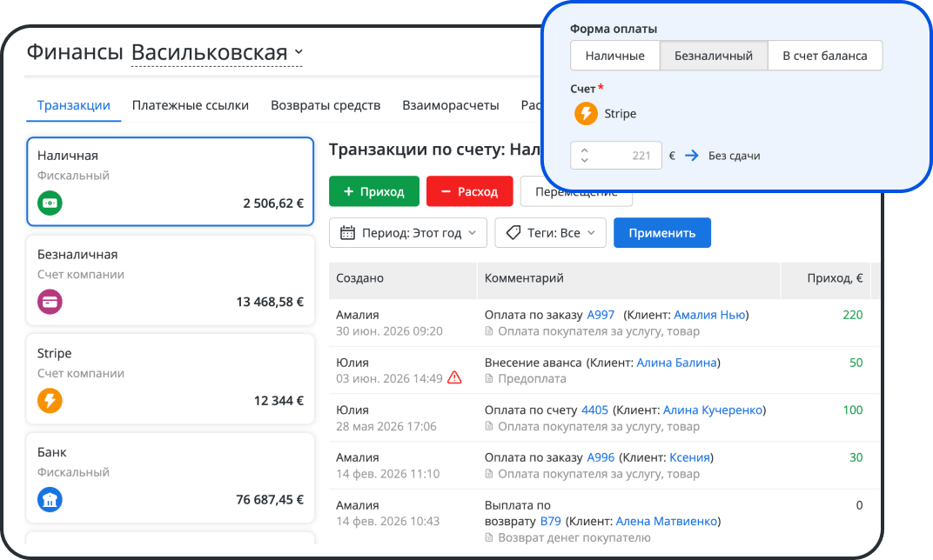Screen dimensions: 933x560
Task: Click document icon in the A997 payment comment
Action: point(489,331)
